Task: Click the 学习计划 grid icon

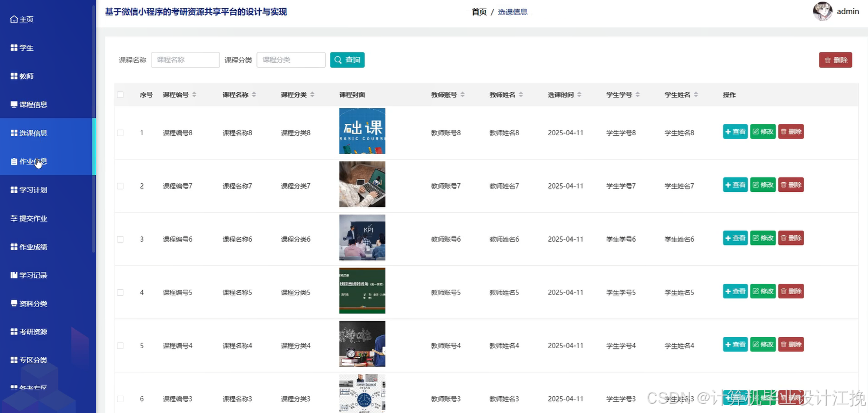Action: coord(14,190)
